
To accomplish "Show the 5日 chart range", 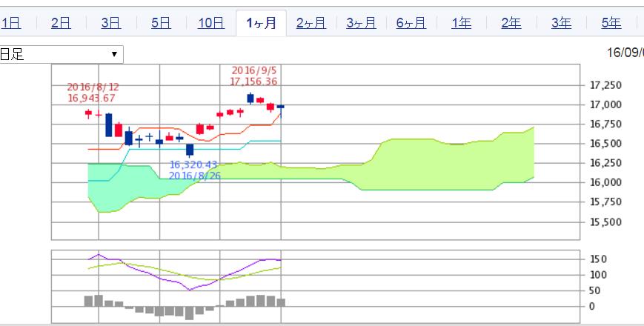I will pyautogui.click(x=161, y=23).
